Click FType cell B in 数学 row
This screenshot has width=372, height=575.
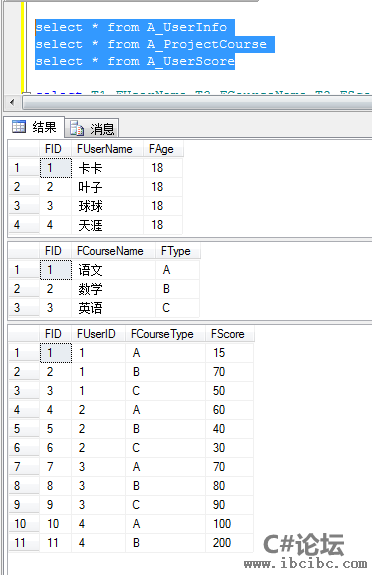[178, 289]
